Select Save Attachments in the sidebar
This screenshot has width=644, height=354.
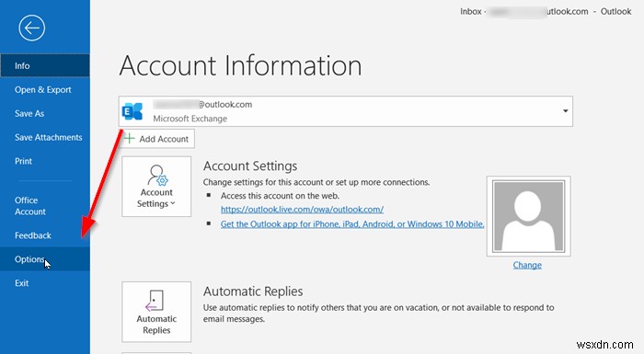click(45, 137)
